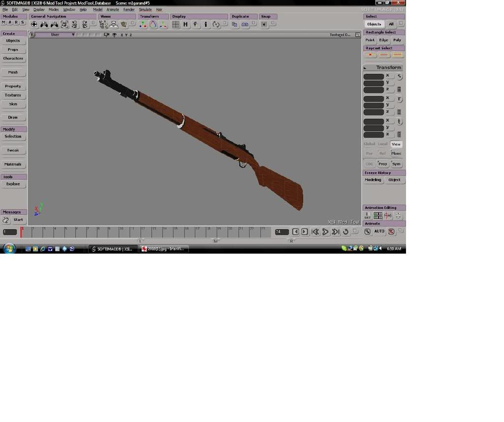Switch to Model module with M
Image resolution: width=504 pixels, height=422 pixels.
[3, 23]
